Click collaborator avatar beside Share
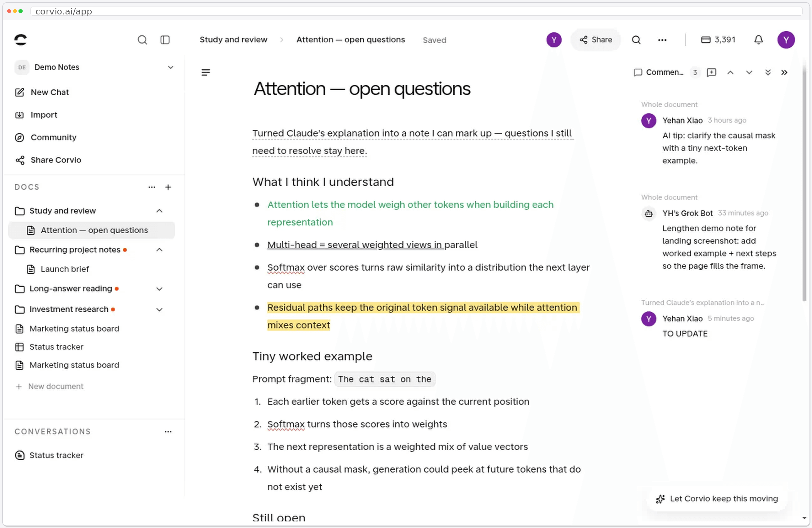The width and height of the screenshot is (812, 528). [554, 40]
